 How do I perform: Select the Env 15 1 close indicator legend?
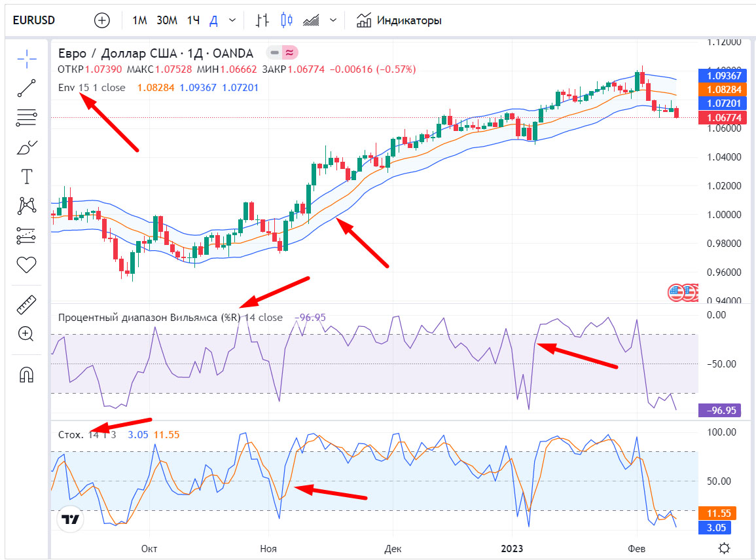tap(92, 88)
